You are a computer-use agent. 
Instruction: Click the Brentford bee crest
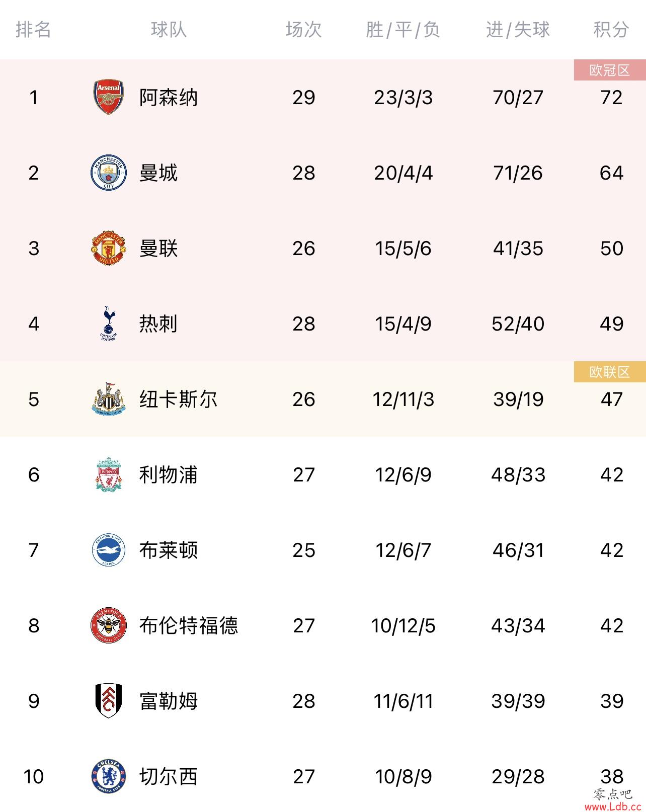[x=109, y=625]
